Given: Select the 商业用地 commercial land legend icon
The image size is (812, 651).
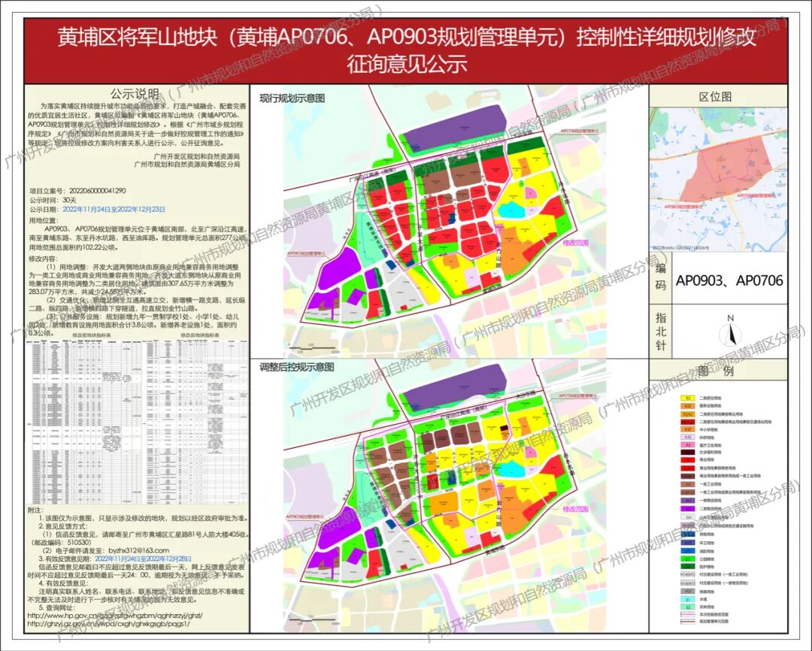Looking at the screenshot, I should (x=687, y=460).
